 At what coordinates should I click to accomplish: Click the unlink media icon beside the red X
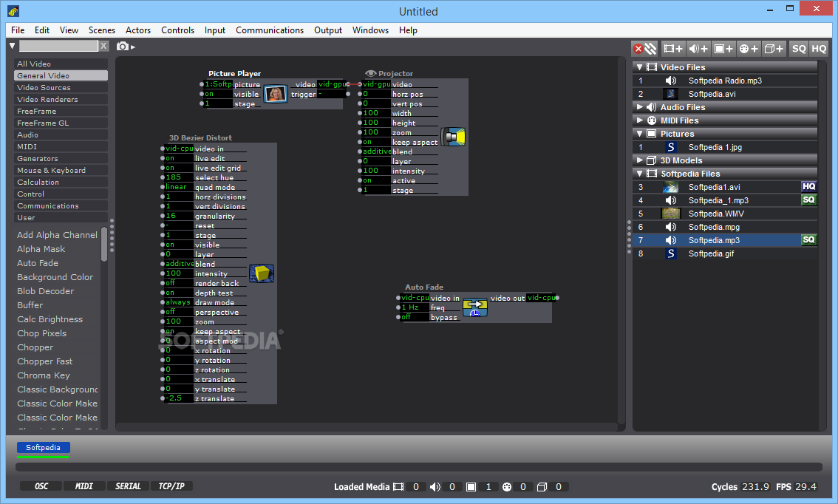click(x=650, y=49)
